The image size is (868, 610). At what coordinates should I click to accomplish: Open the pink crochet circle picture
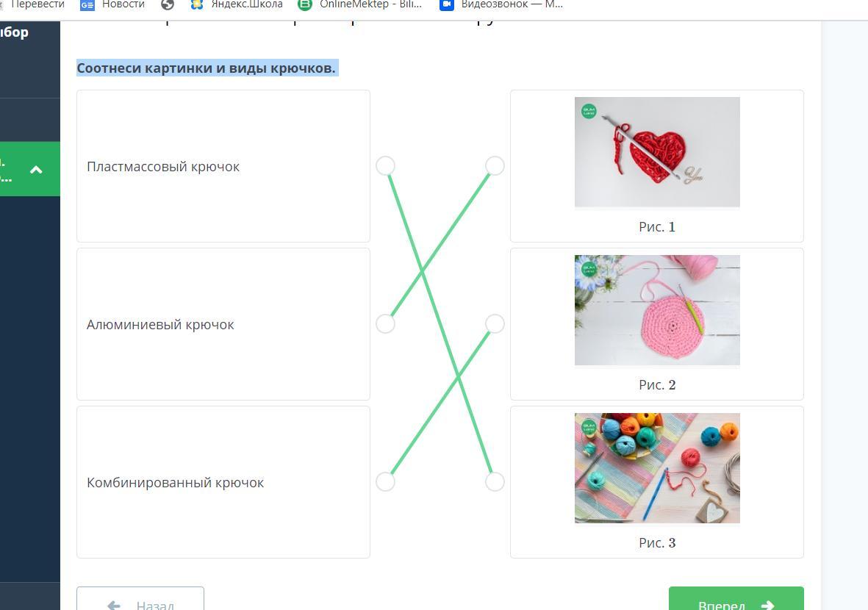[x=657, y=310]
